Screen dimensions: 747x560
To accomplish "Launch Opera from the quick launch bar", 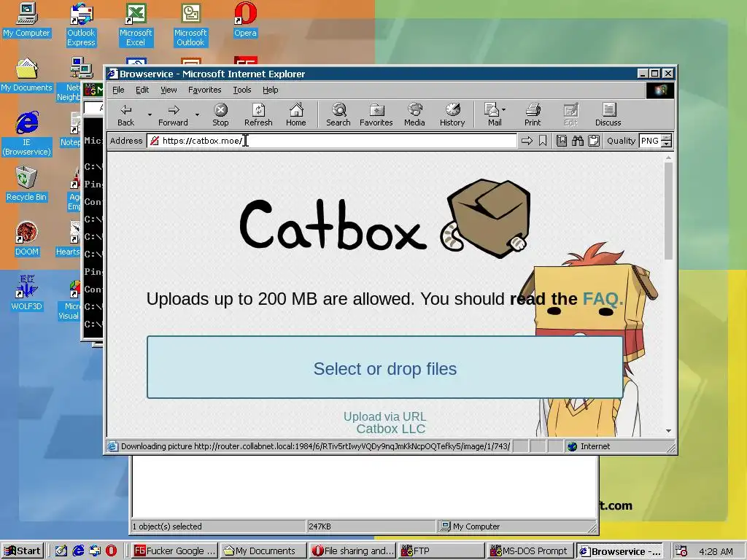I will pos(112,551).
